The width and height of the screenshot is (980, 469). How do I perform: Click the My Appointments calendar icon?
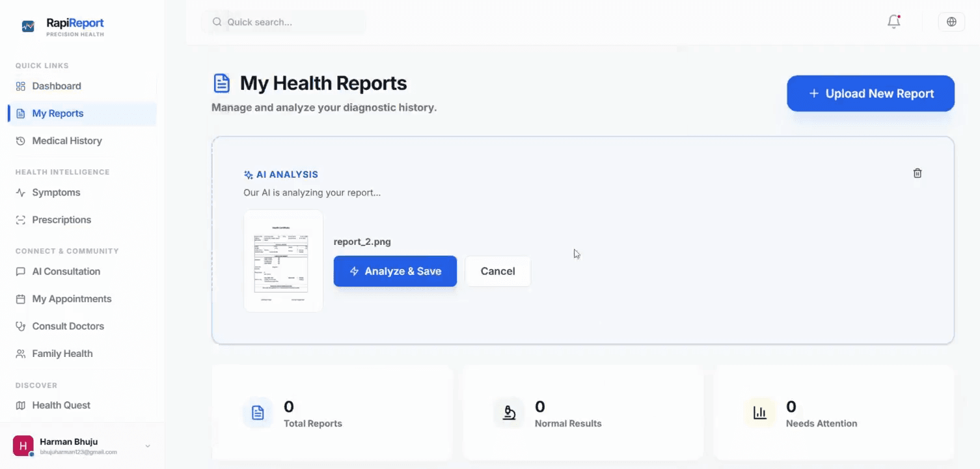pyautogui.click(x=20, y=299)
